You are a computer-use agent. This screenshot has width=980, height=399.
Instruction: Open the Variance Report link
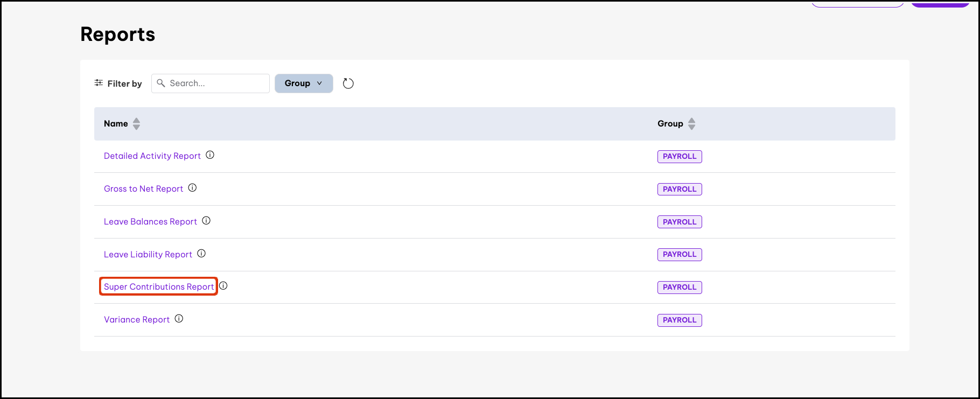coord(137,320)
